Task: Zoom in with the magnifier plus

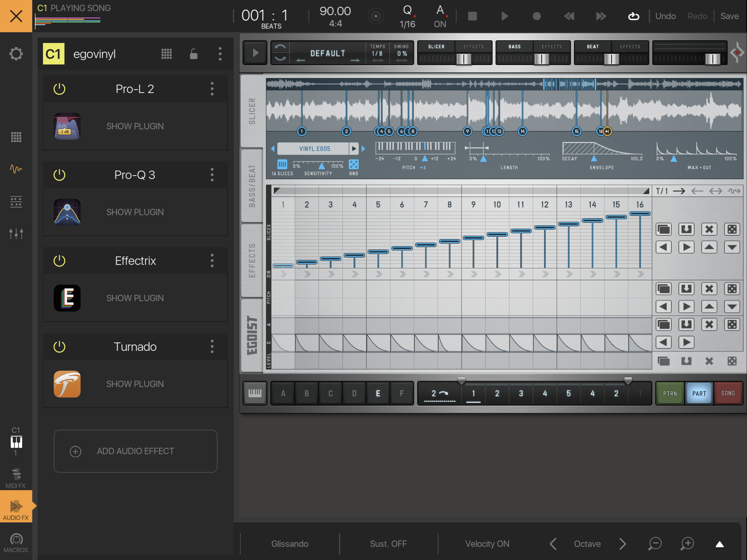Action: (687, 544)
